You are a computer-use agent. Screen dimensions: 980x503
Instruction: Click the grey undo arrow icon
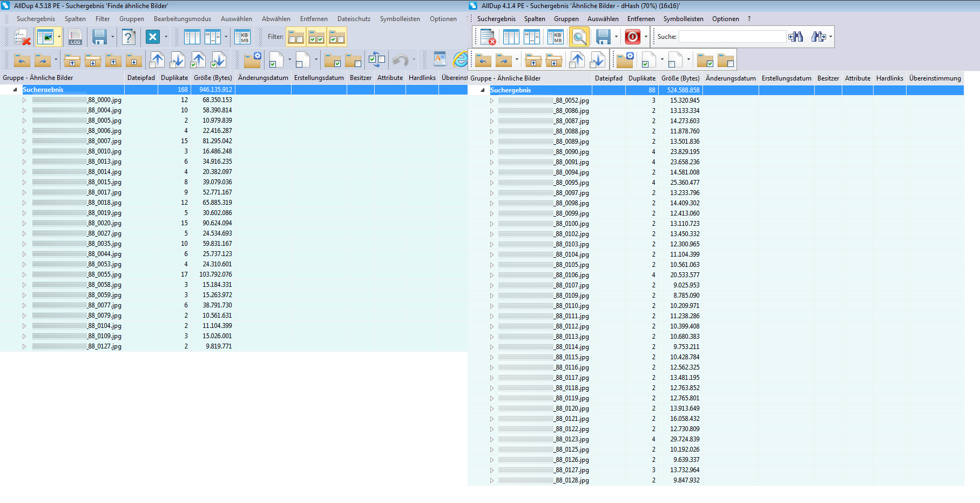tap(400, 59)
